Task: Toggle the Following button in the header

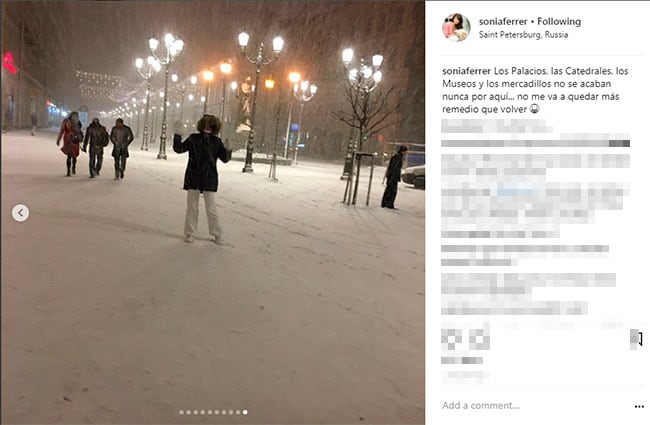Action: click(x=559, y=22)
